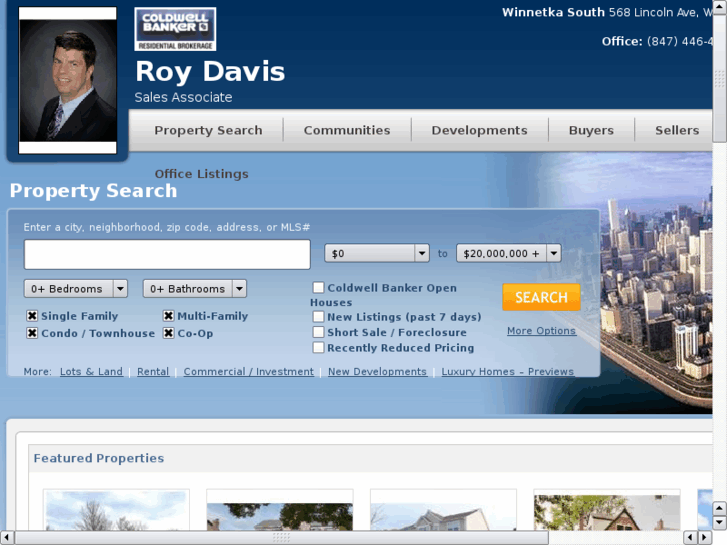The width and height of the screenshot is (727, 545).
Task: Uncheck the Condo / Townhouse checkbox
Action: point(32,333)
